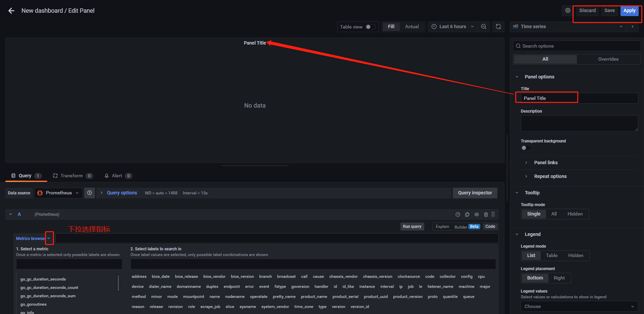This screenshot has height=314, width=644.
Task: Go back using the arrow icon
Action: [x=11, y=11]
